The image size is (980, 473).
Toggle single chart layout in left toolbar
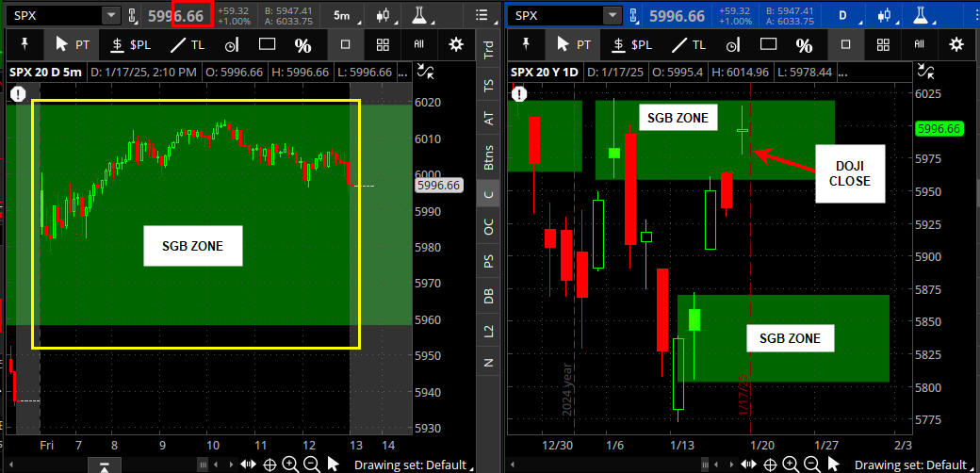click(x=345, y=44)
